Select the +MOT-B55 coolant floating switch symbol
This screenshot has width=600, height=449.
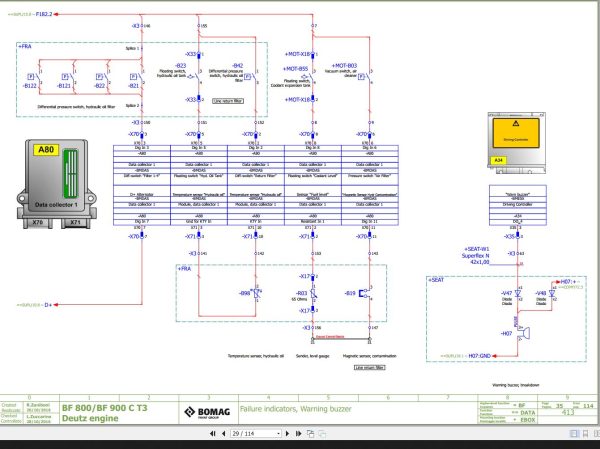coord(308,77)
